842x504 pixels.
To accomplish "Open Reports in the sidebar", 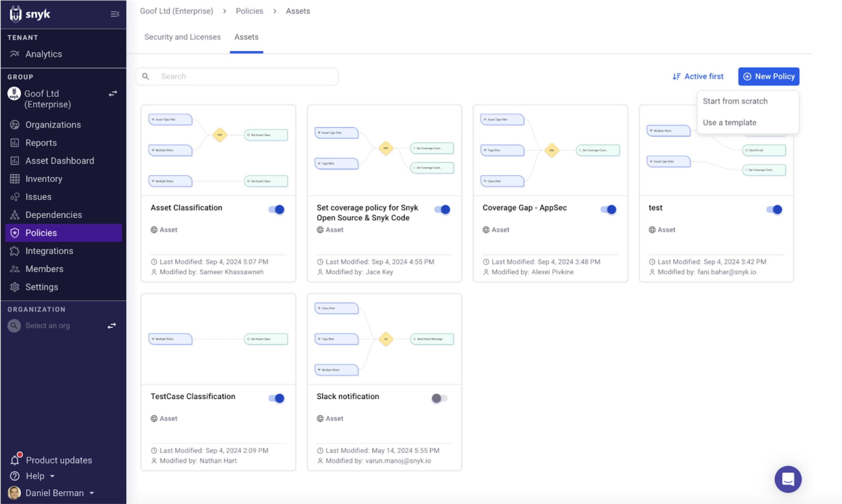I will click(41, 143).
